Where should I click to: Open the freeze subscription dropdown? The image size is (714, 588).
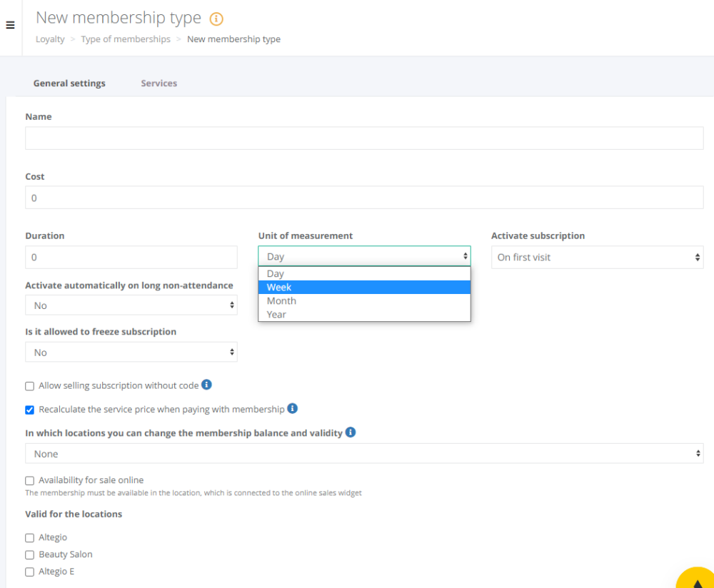[131, 353]
